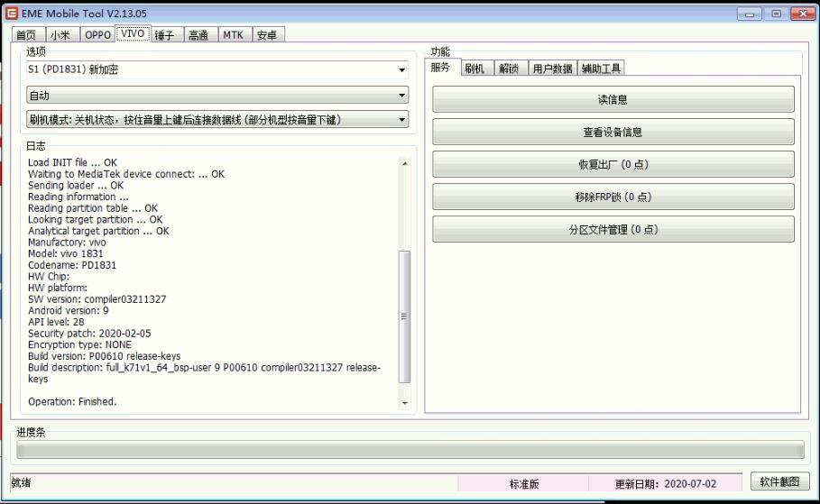Click log line 'Build version: P00610 release-keys'

point(104,356)
